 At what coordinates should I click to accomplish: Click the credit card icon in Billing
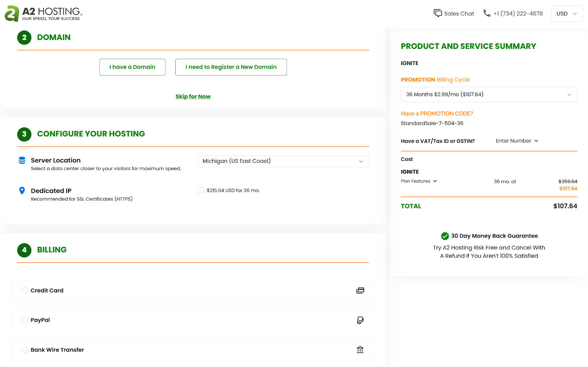point(360,290)
